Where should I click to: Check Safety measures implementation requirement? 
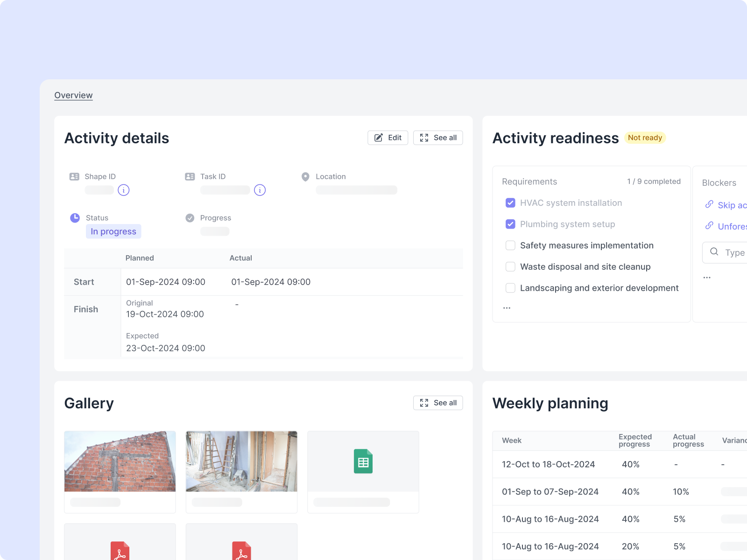[510, 245]
